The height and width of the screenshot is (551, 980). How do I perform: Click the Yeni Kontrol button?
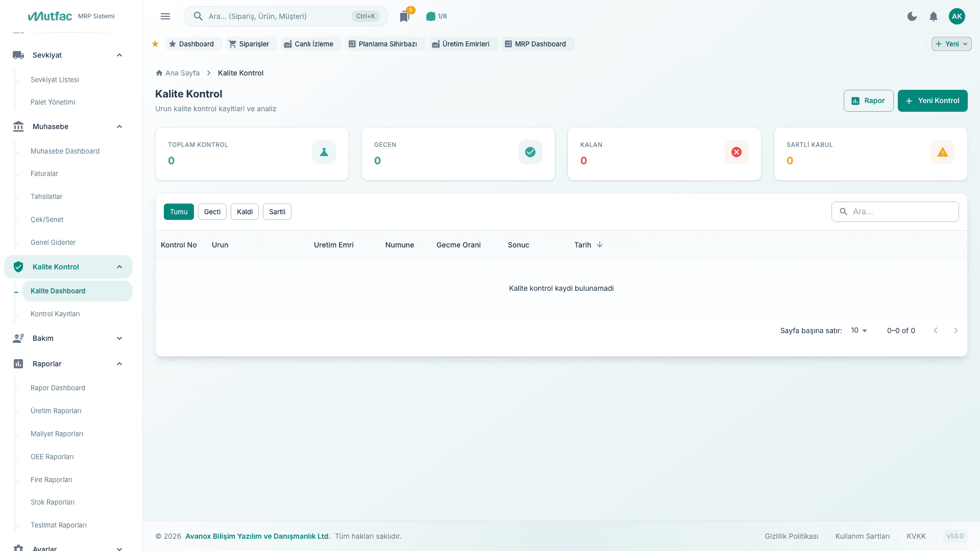tap(933, 101)
